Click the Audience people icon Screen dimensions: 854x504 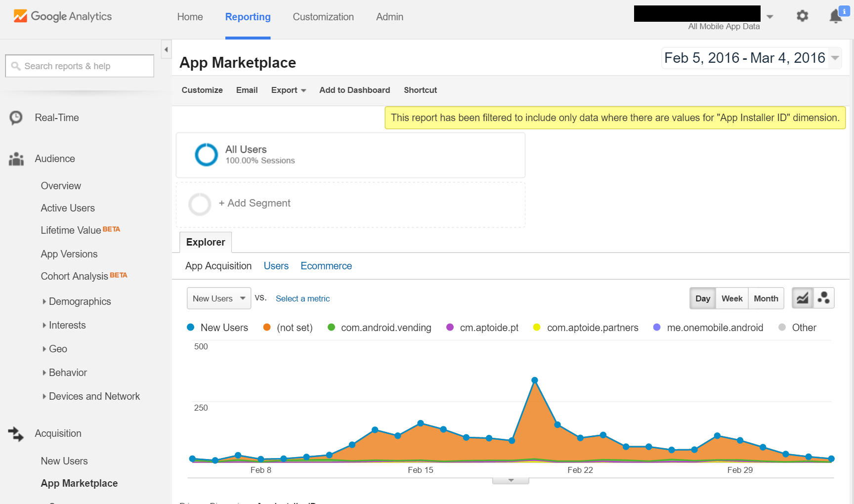[x=16, y=159]
